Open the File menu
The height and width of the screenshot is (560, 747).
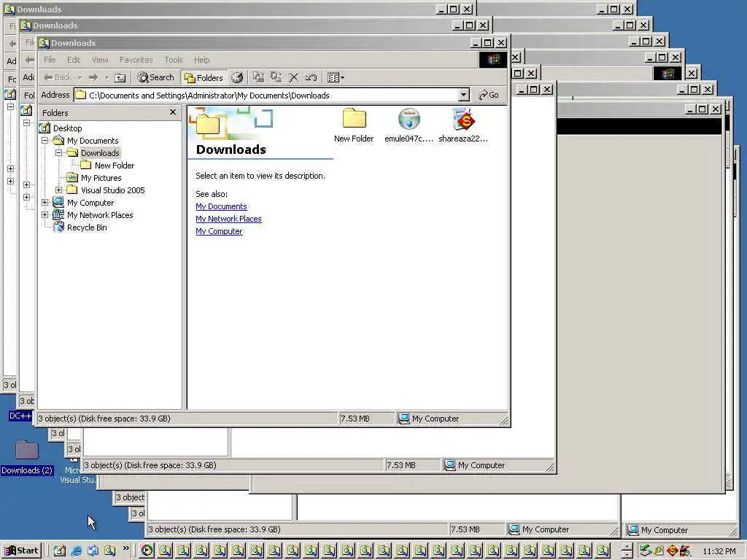50,60
